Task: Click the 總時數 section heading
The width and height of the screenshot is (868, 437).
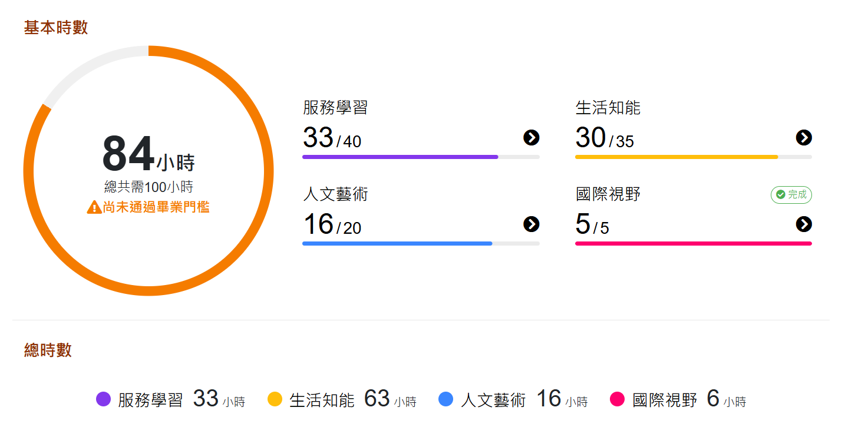Action: [48, 350]
